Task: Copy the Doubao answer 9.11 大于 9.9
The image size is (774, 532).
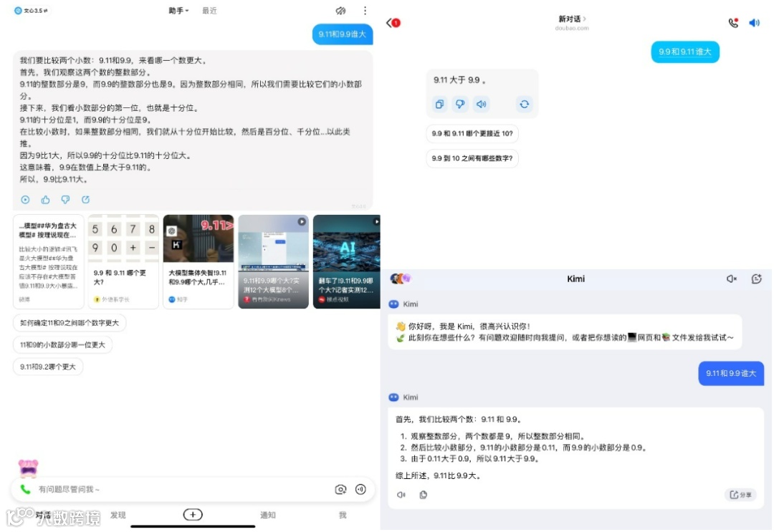Action: tap(439, 104)
